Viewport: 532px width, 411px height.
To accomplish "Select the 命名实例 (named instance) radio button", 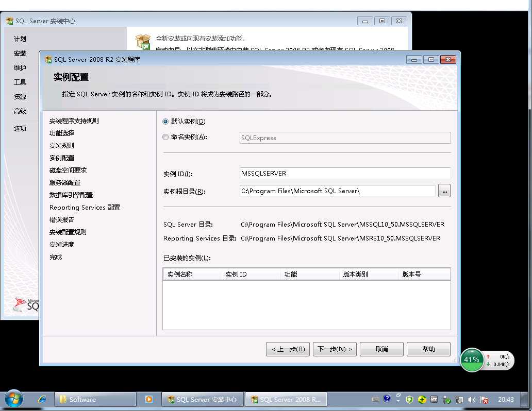I will point(165,137).
